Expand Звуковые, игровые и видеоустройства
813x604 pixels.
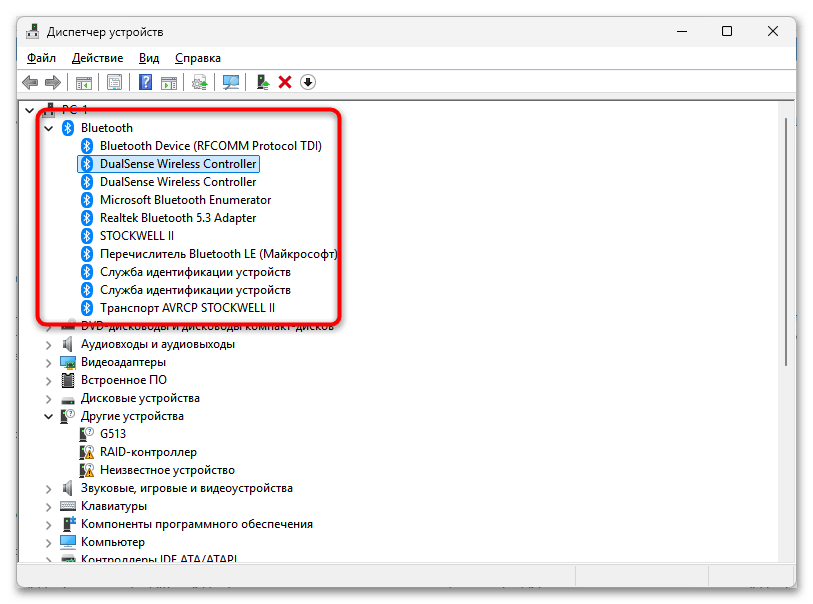pyautogui.click(x=49, y=488)
